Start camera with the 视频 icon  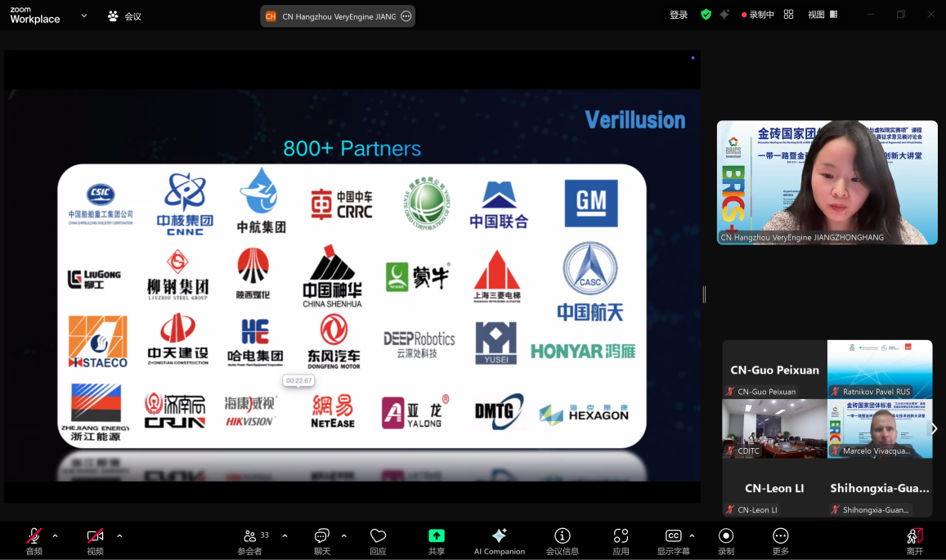coord(96,535)
